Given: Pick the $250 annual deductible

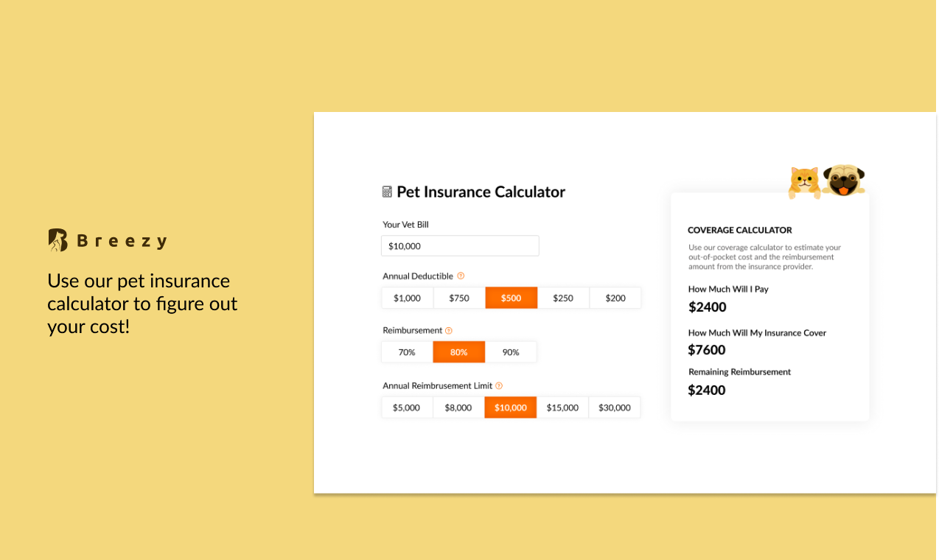Looking at the screenshot, I should [563, 298].
